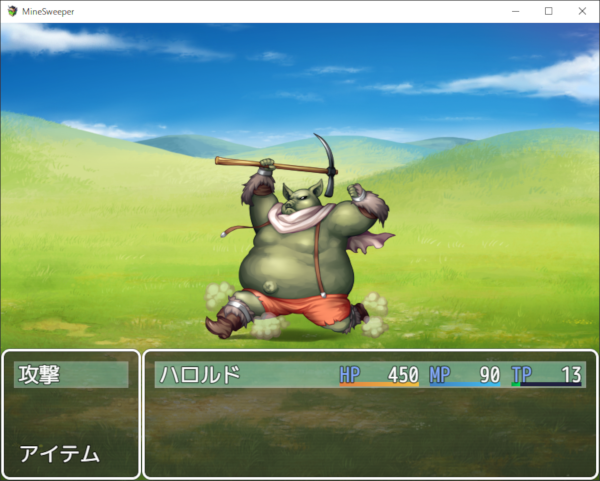Close the MineSweeper window
The image size is (600, 481).
tap(582, 11)
